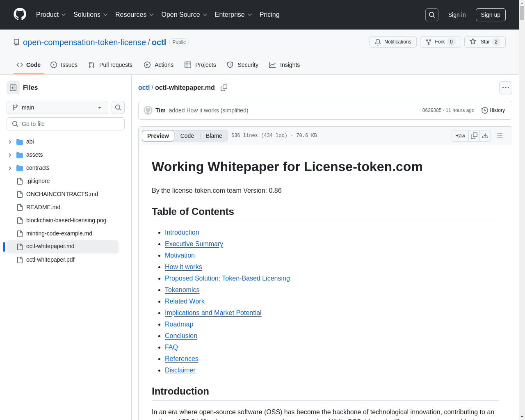Expand the Product menu
525x420 pixels.
tap(51, 15)
